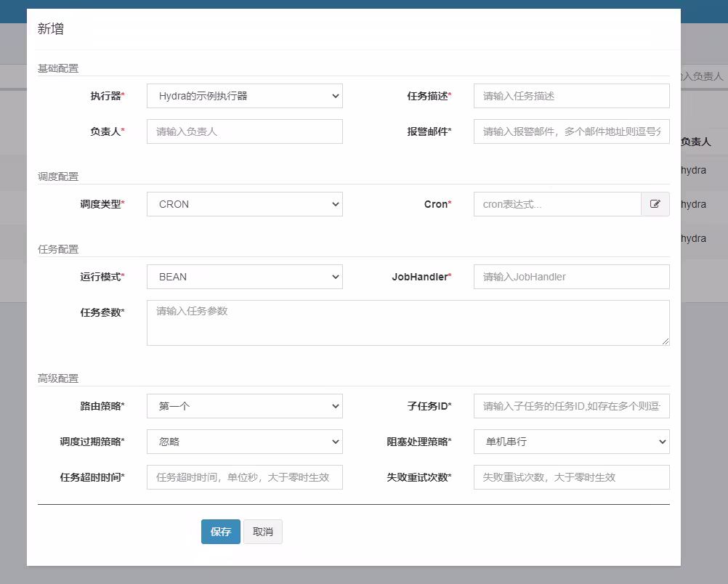Open the 运行模式 BEAN dropdown

tap(244, 277)
